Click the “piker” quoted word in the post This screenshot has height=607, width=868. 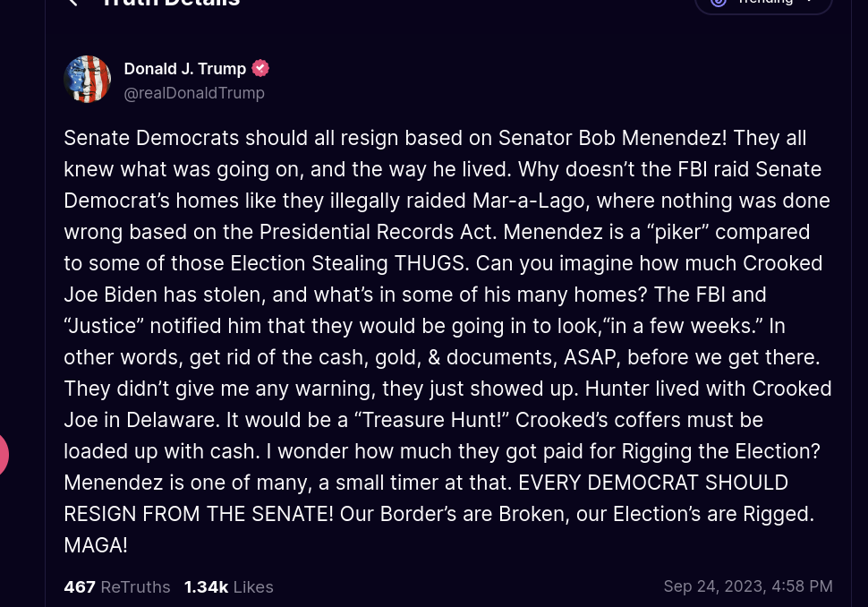(x=678, y=232)
